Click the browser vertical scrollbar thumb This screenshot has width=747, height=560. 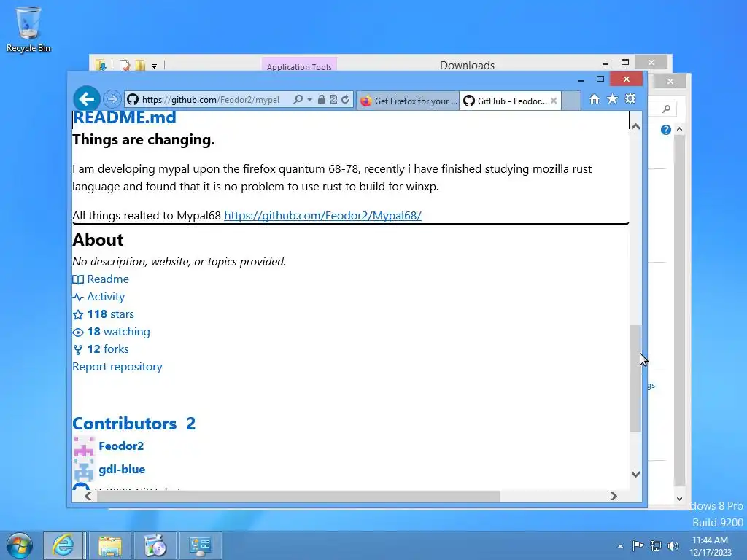(x=635, y=378)
